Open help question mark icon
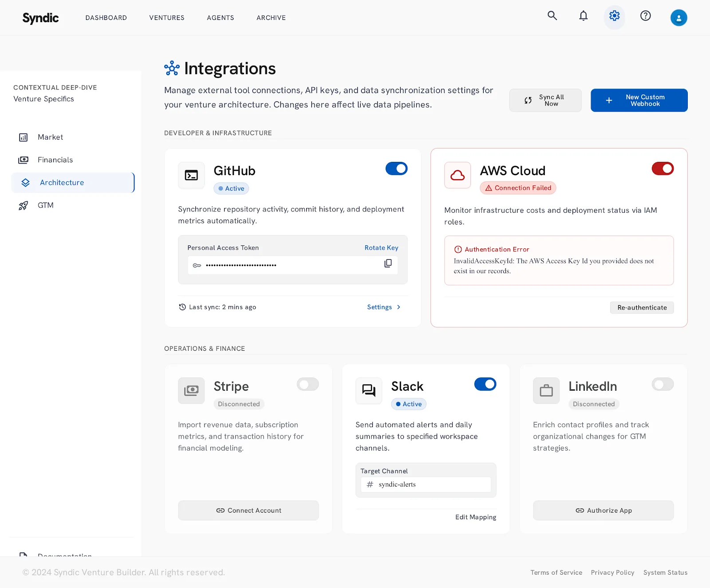Image resolution: width=710 pixels, height=588 pixels. click(x=646, y=16)
